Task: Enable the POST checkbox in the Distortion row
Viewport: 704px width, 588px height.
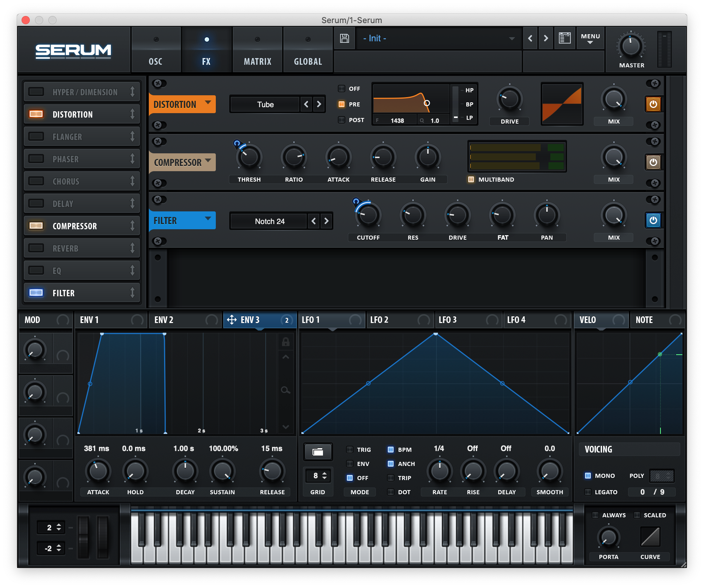Action: pos(341,120)
